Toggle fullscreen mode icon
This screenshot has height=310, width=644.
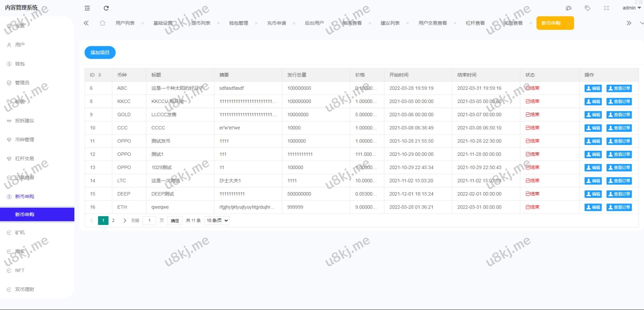(x=606, y=8)
